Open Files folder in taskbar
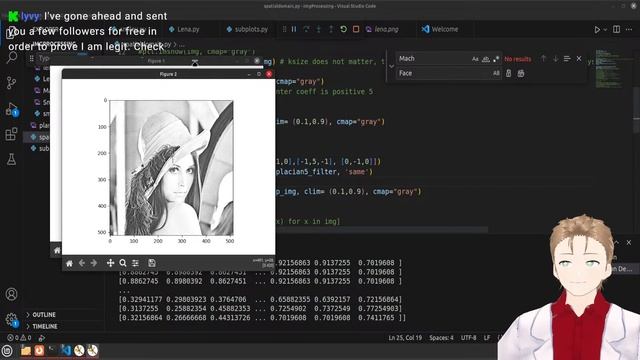 (26, 351)
